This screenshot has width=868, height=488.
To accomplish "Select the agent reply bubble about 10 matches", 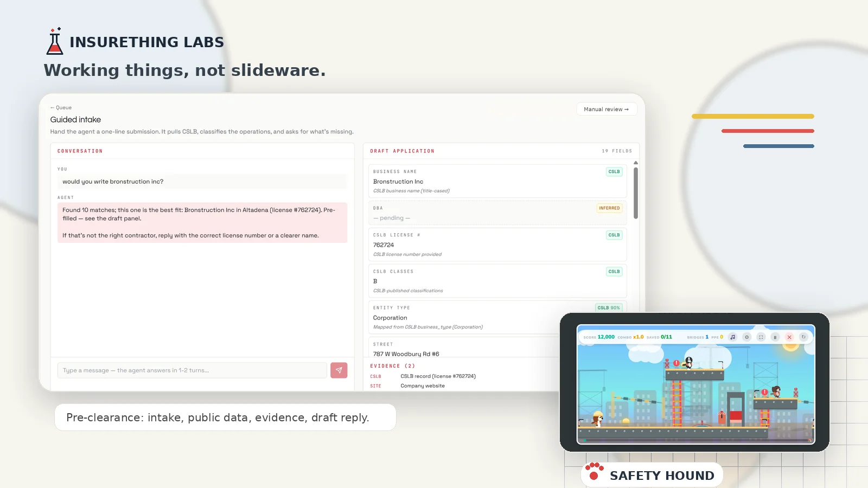I will [202, 223].
